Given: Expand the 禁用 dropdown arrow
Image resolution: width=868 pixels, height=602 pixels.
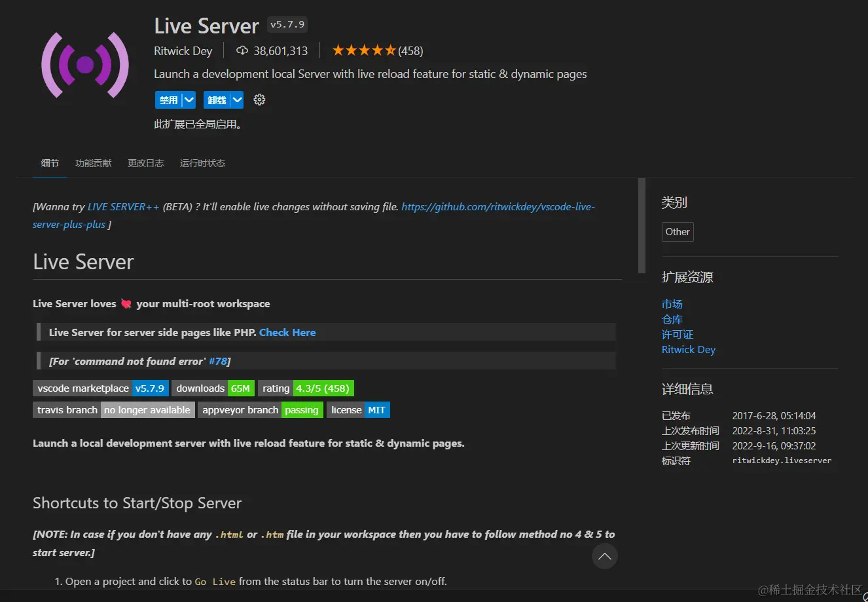Looking at the screenshot, I should coord(189,100).
